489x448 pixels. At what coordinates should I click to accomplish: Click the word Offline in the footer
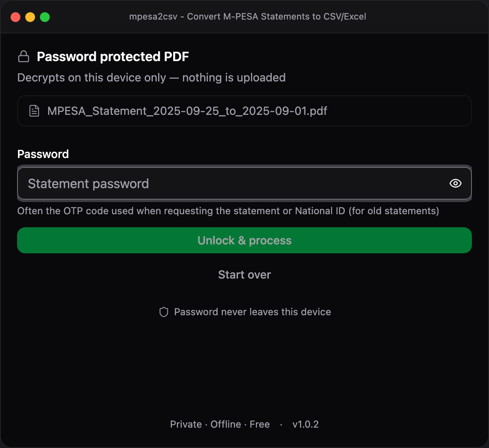pyautogui.click(x=226, y=424)
